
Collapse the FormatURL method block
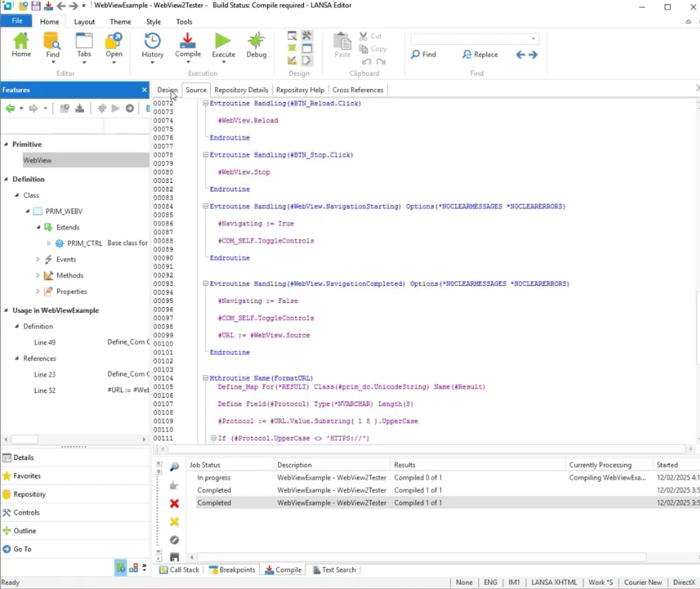click(x=205, y=378)
